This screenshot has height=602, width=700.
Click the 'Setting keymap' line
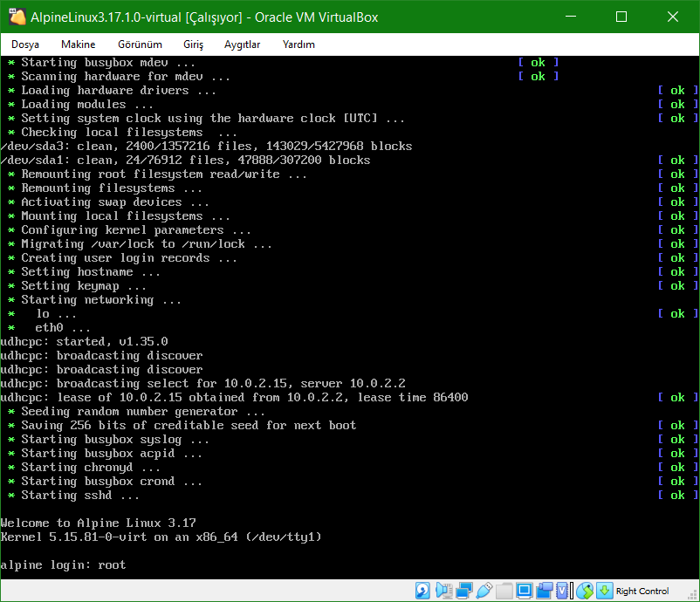coord(77,286)
